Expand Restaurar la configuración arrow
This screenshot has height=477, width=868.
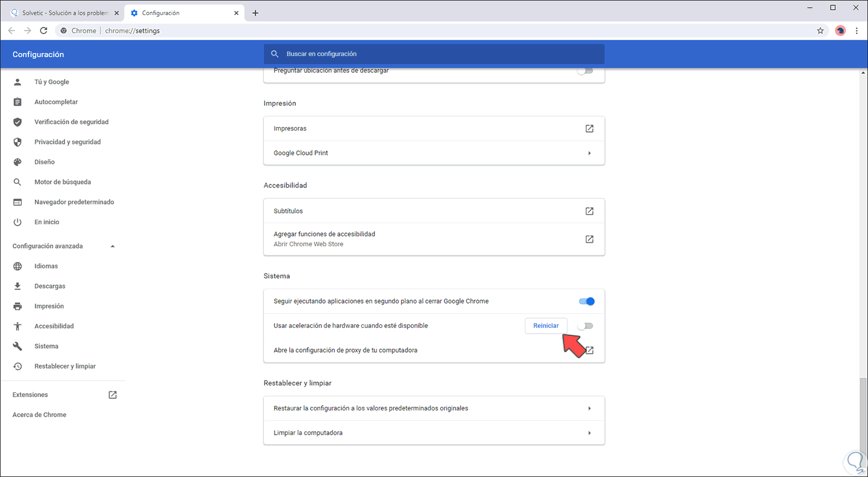click(589, 408)
